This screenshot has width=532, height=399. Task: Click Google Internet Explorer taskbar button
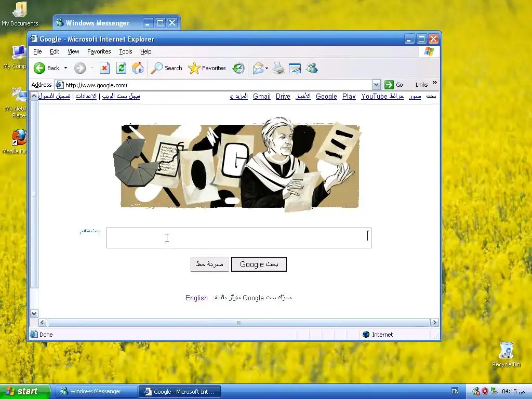point(180,392)
